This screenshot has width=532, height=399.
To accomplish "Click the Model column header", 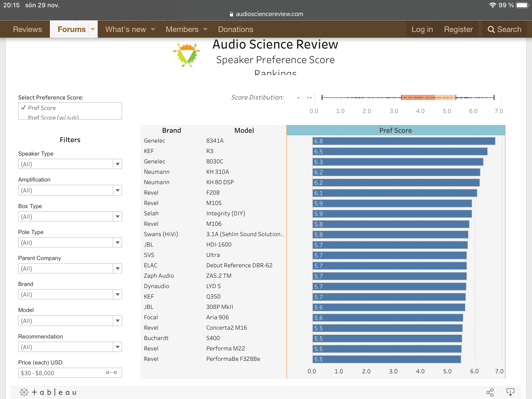I will tap(244, 130).
